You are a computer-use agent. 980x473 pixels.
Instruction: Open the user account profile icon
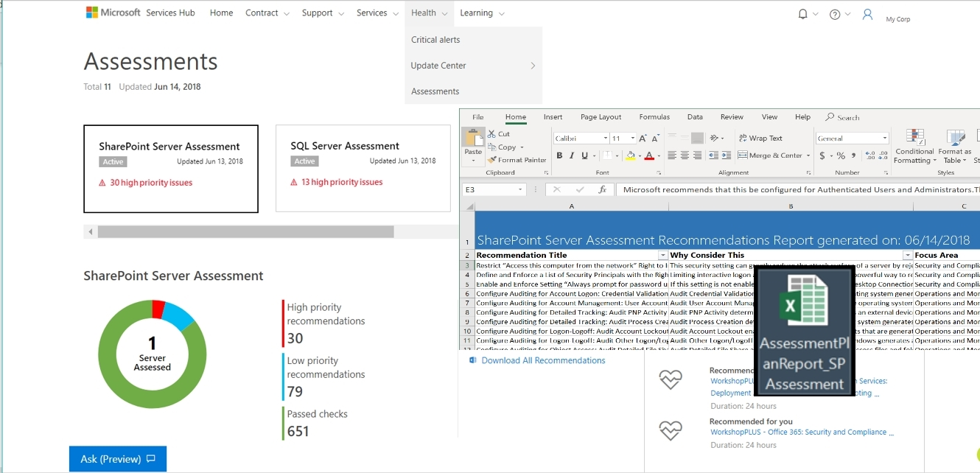click(867, 14)
